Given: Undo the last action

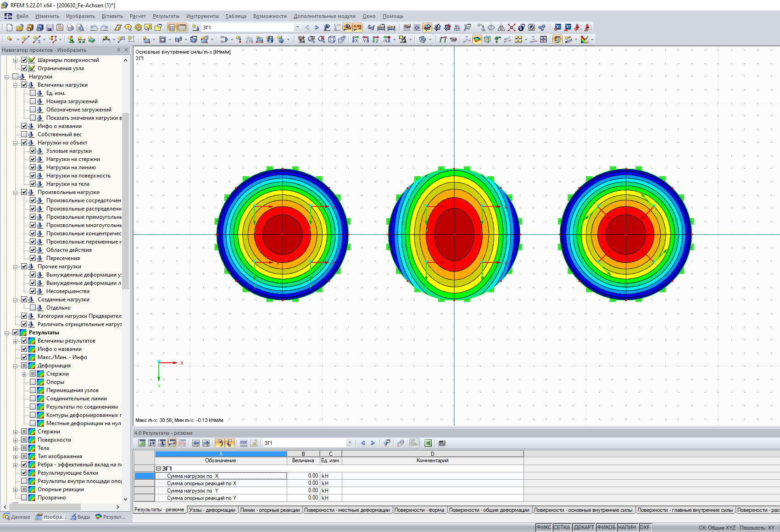Looking at the screenshot, I should point(94,28).
